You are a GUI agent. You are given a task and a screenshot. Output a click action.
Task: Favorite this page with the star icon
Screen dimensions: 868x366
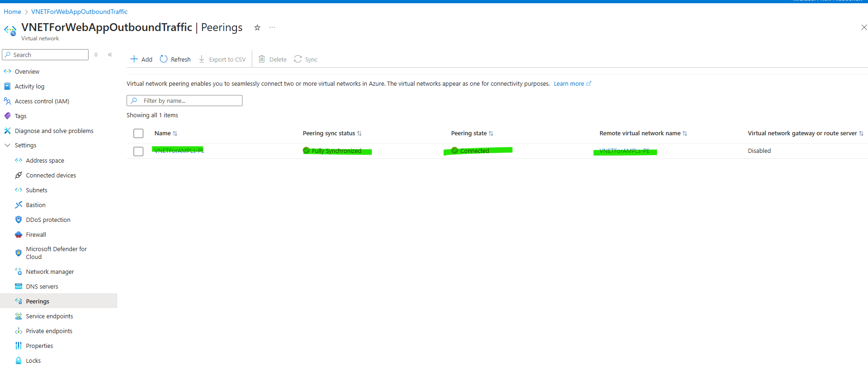[x=257, y=28]
